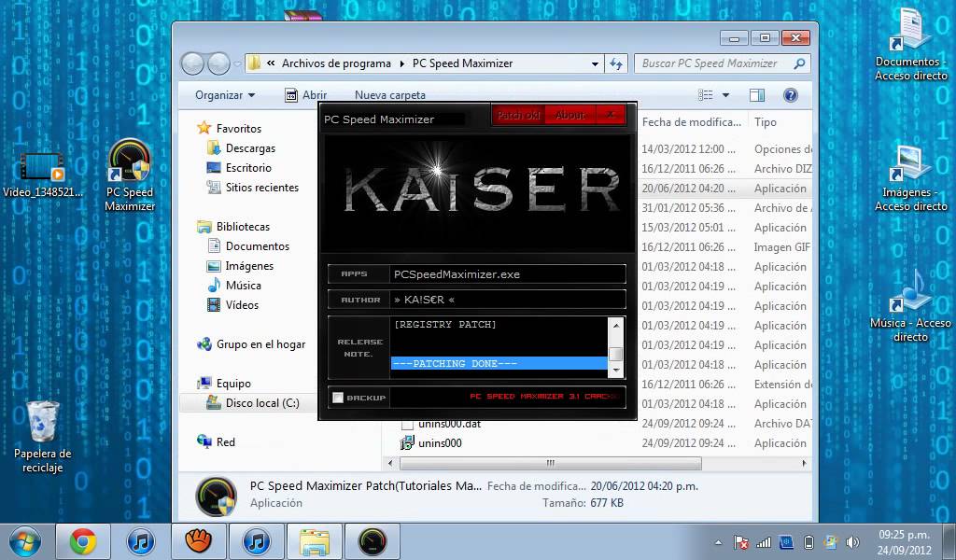Screen dimensions: 956x560
Task: Open Google Chrome from the taskbar
Action: (x=82, y=541)
